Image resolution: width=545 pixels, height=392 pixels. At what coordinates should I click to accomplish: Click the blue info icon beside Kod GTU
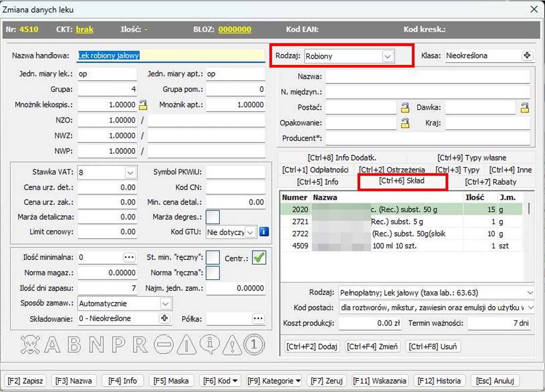[264, 232]
